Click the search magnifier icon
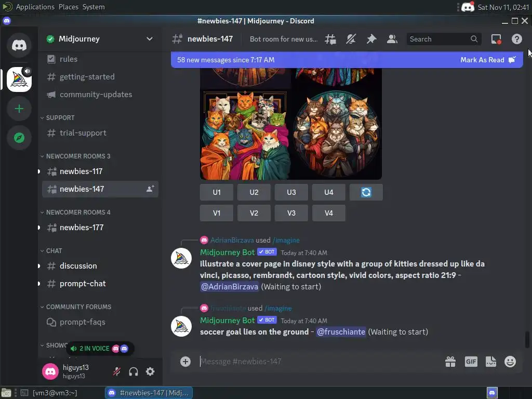The image size is (532, 399). point(474,39)
